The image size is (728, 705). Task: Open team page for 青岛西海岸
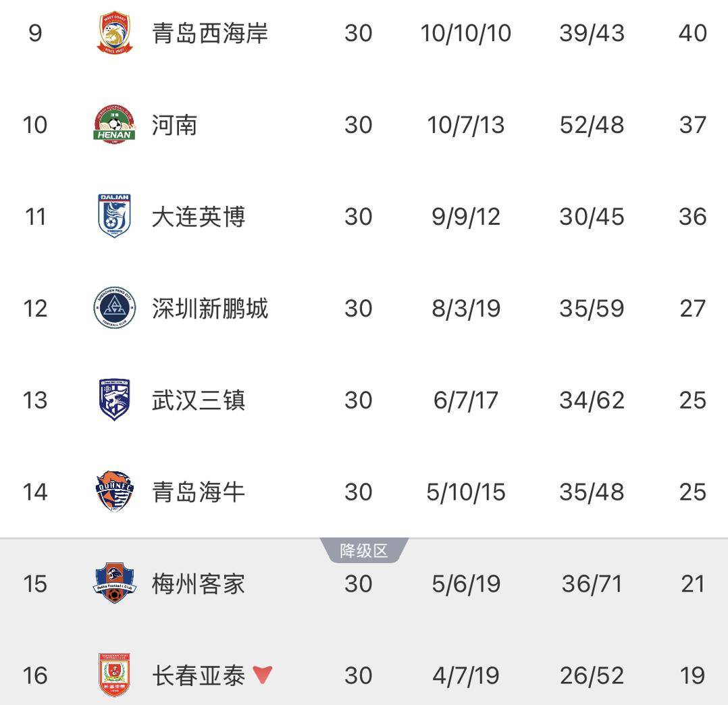coord(210,33)
